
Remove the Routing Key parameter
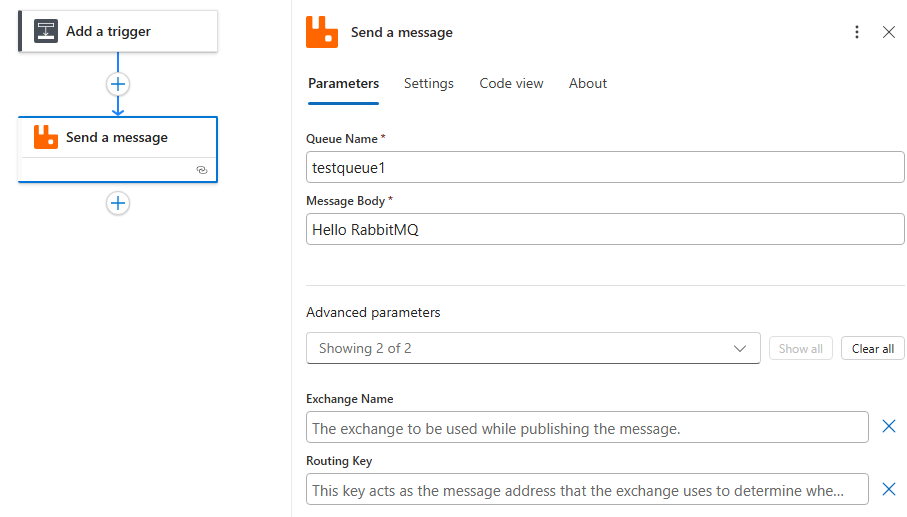[x=888, y=489]
